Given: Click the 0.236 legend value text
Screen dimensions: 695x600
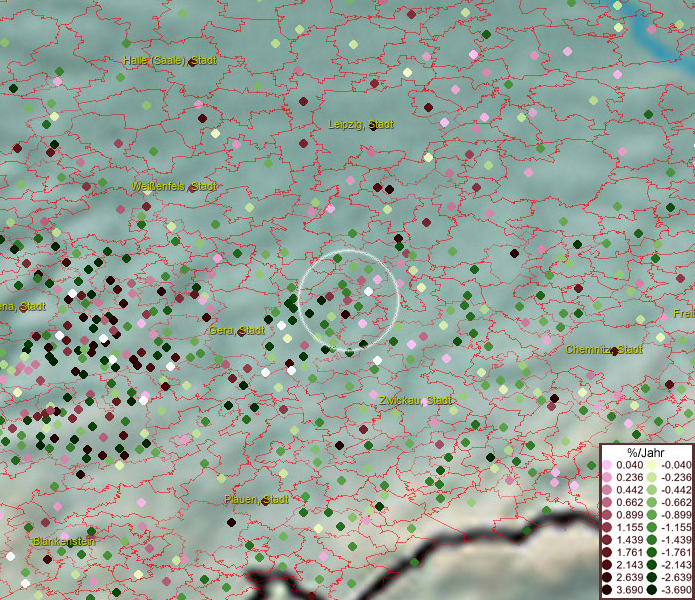Looking at the screenshot, I should coord(629,478).
